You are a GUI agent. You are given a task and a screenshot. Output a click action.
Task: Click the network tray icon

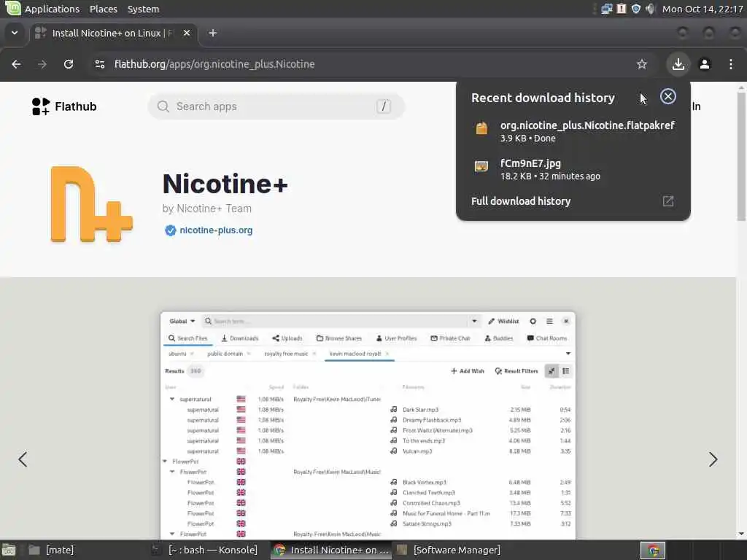coord(606,9)
